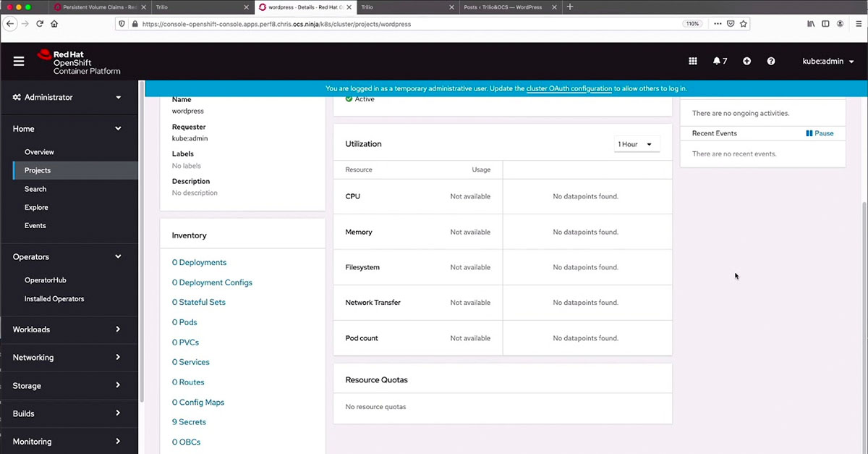868x454 pixels.
Task: Expand the Workloads navigation section
Action: [69, 329]
